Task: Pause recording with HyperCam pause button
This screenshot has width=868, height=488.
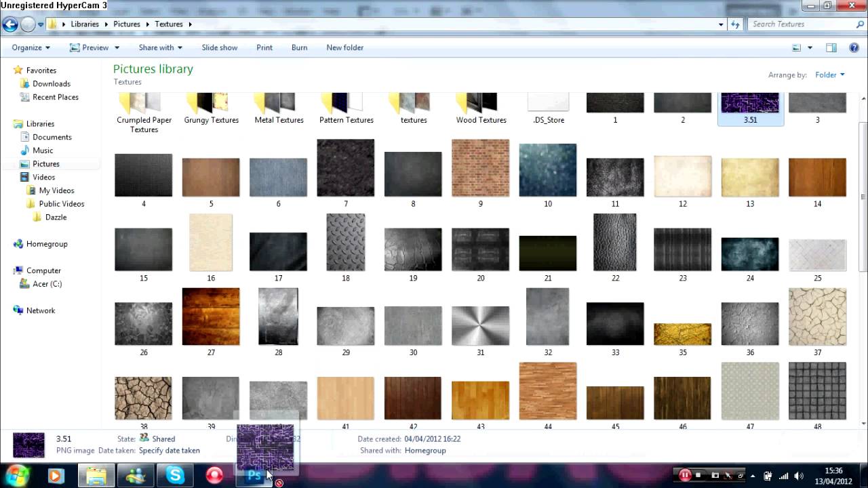Action: pyautogui.click(x=685, y=475)
